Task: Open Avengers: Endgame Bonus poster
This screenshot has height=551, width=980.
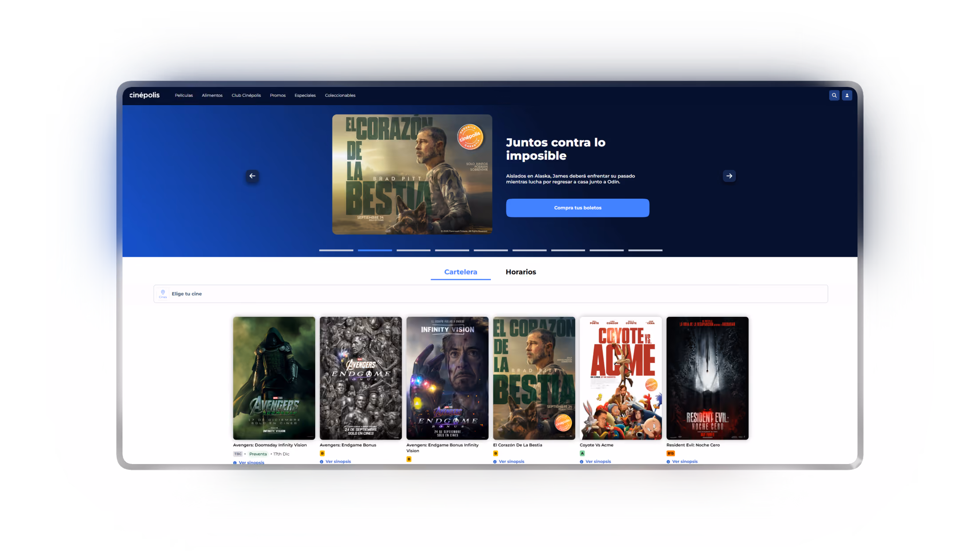Action: point(361,378)
